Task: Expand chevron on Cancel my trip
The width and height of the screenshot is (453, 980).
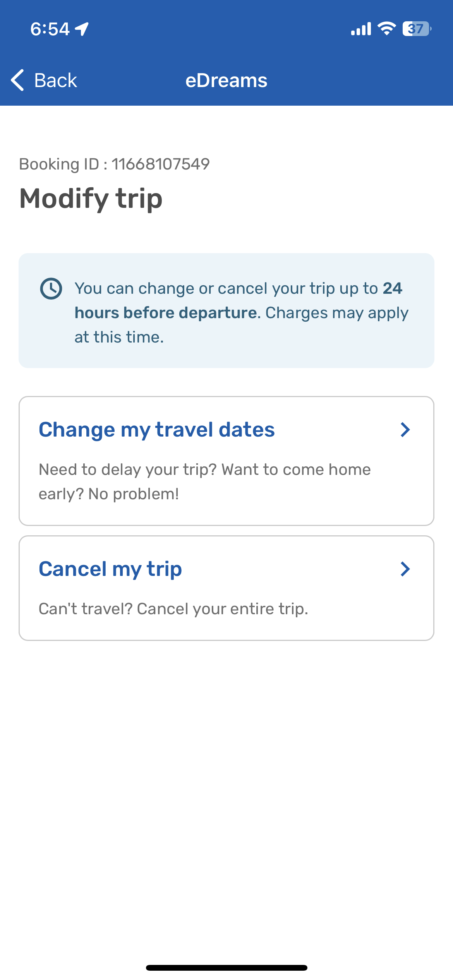Action: [405, 569]
